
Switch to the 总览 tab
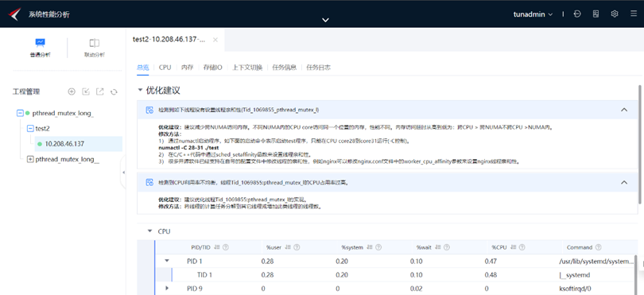142,68
